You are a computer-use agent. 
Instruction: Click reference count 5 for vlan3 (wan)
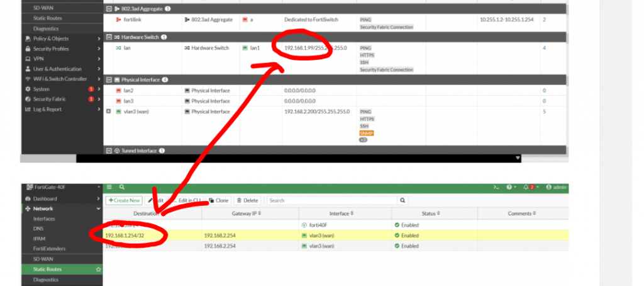pos(544,112)
